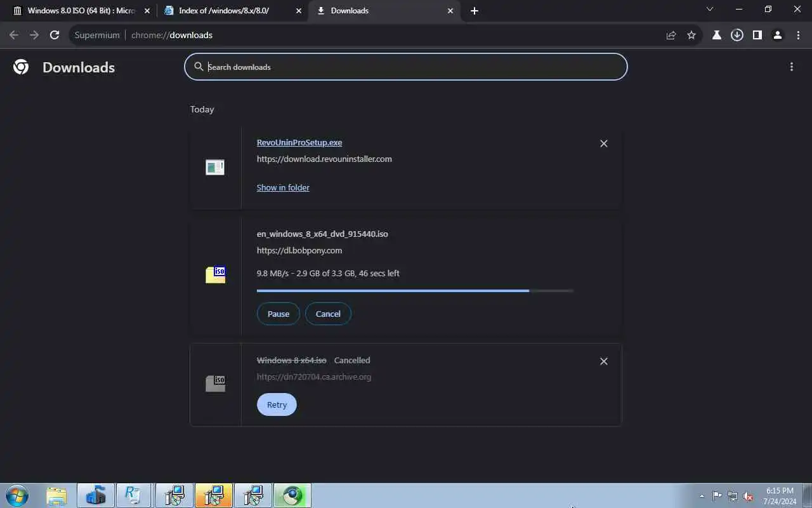Open the profile avatar menu
The width and height of the screenshot is (812, 508).
[777, 35]
